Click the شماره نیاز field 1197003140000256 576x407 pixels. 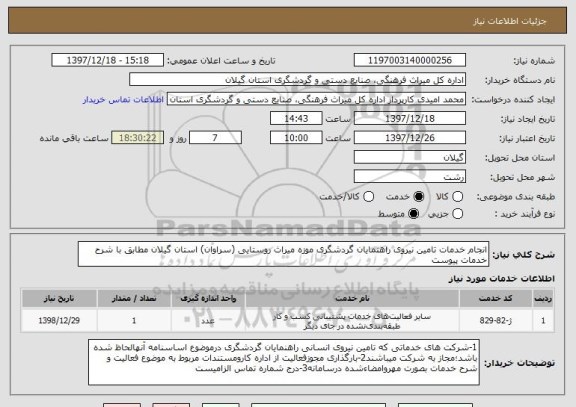click(x=410, y=60)
